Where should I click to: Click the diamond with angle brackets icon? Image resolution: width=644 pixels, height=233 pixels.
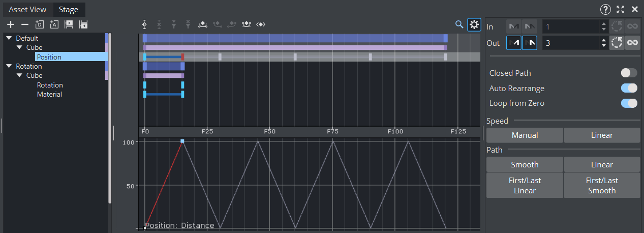261,24
